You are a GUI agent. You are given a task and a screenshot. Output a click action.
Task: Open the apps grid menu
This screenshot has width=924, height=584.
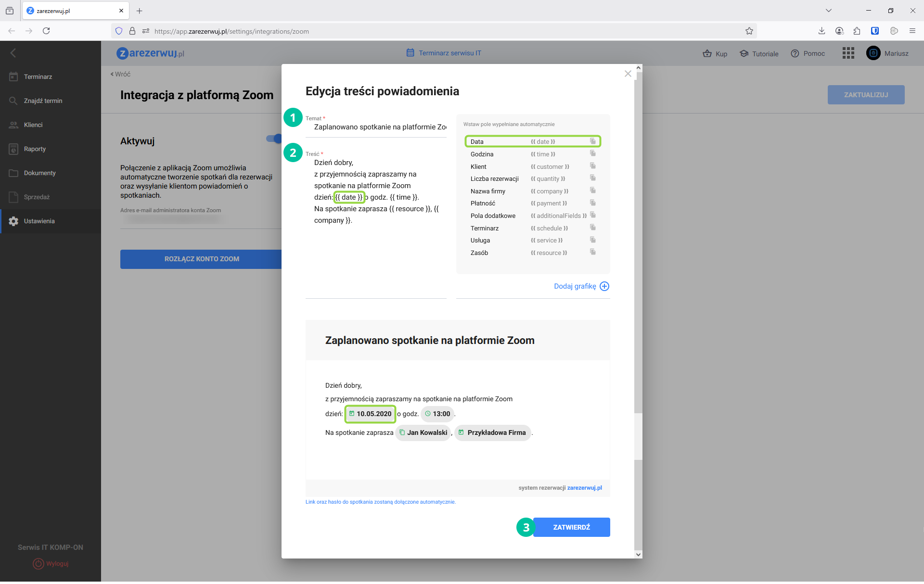point(848,53)
